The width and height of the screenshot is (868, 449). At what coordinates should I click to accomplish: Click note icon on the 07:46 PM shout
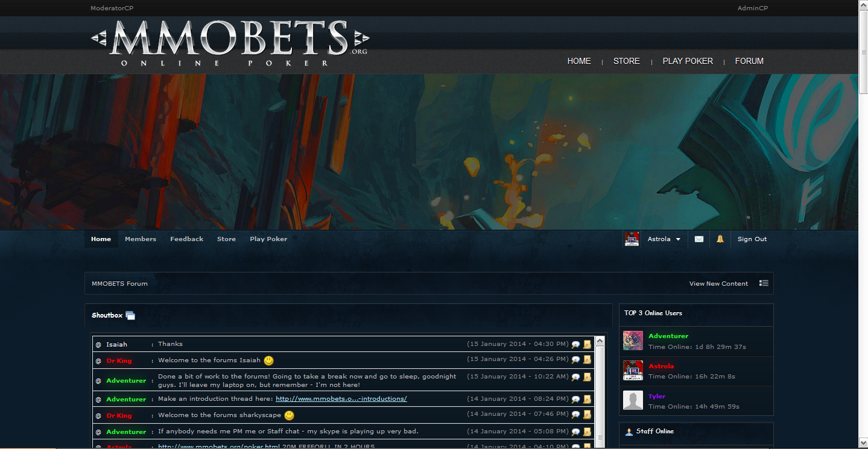587,415
